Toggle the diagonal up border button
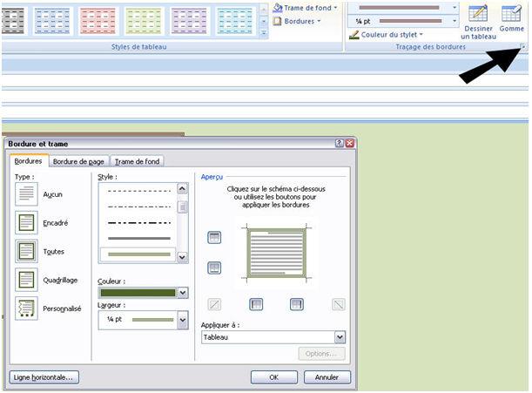532x393 pixels. point(214,304)
